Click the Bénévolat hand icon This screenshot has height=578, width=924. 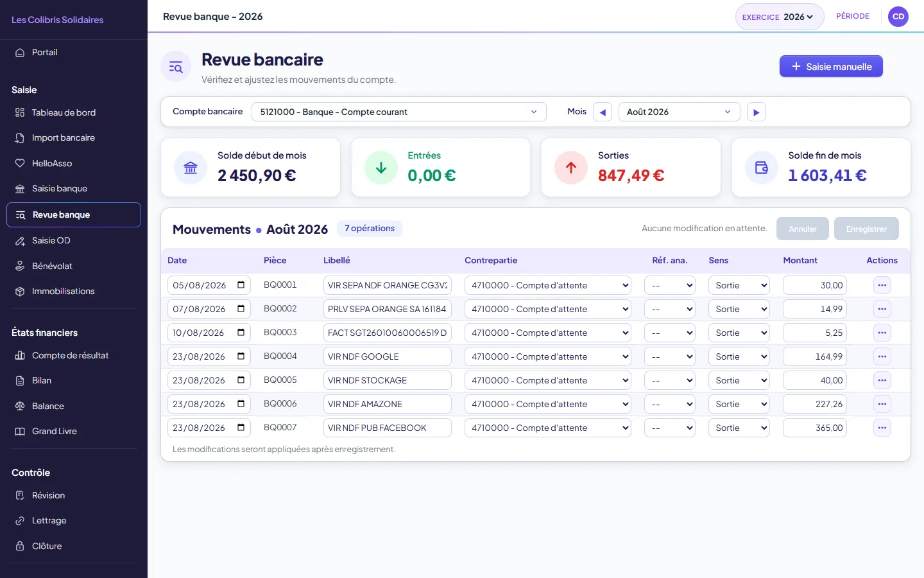20,266
